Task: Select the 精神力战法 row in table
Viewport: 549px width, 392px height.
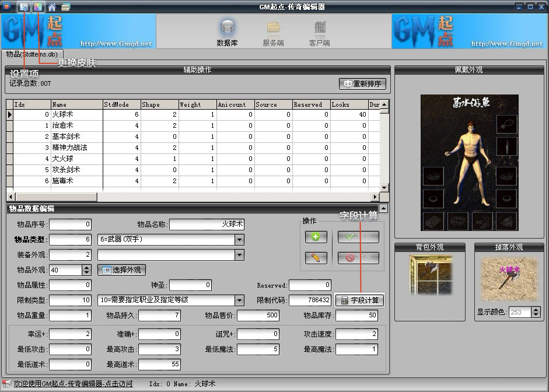Action: (x=70, y=148)
